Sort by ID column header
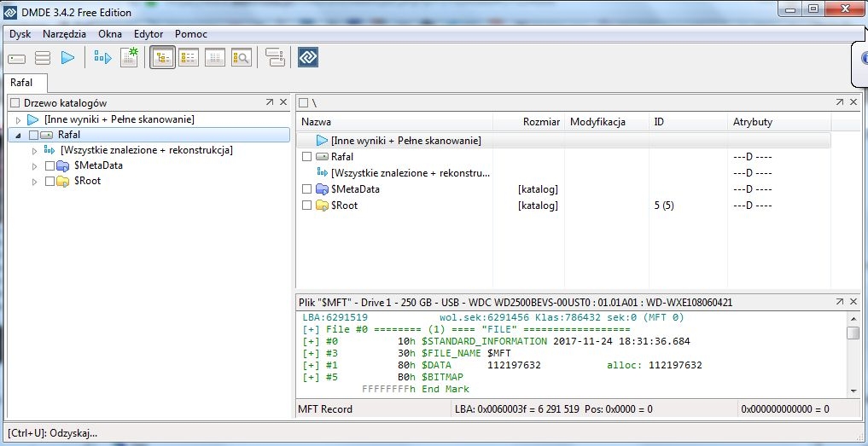Image resolution: width=868 pixels, height=446 pixels. tap(688, 122)
